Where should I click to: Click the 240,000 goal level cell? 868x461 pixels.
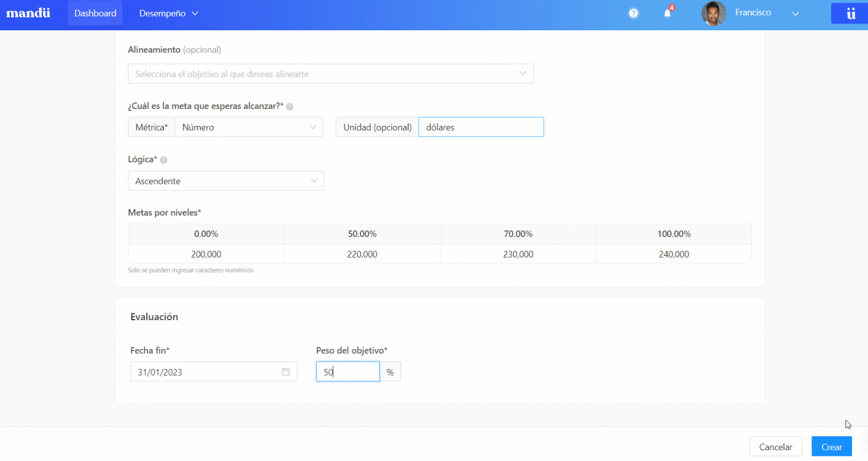click(674, 254)
